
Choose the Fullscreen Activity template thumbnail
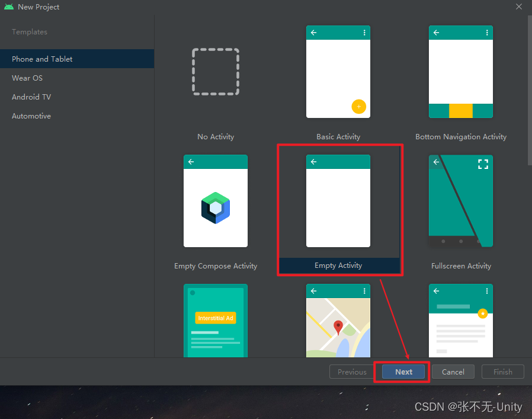(x=461, y=201)
